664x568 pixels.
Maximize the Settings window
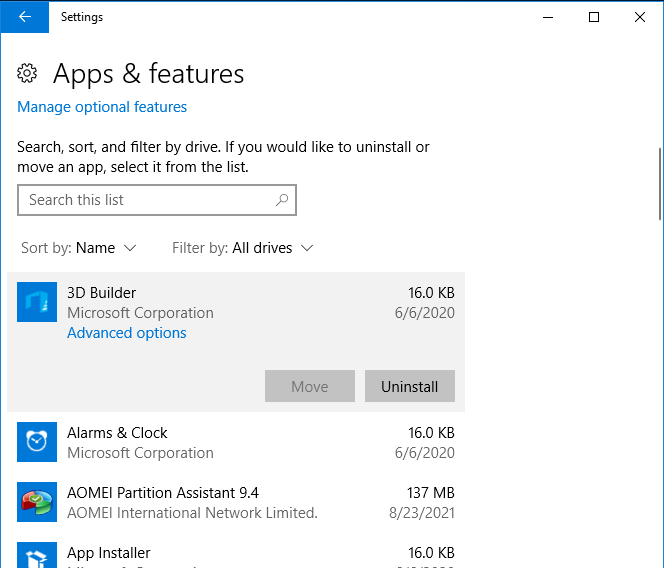click(594, 17)
